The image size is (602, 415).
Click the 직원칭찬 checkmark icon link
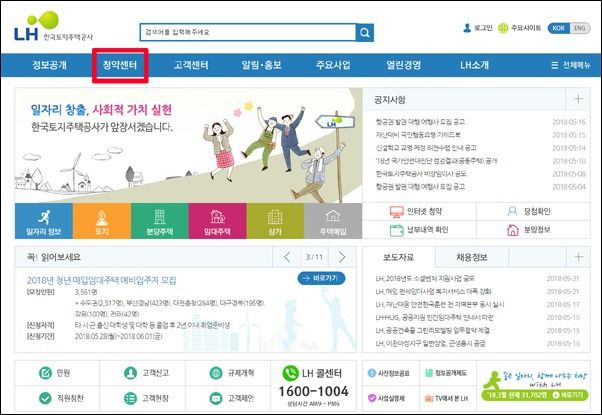[x=61, y=398]
